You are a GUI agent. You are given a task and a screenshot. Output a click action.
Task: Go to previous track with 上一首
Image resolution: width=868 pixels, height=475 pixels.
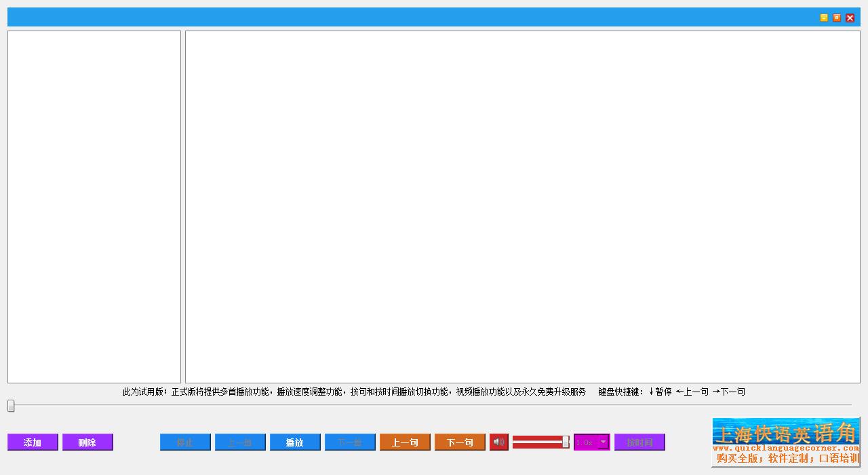[x=240, y=442]
